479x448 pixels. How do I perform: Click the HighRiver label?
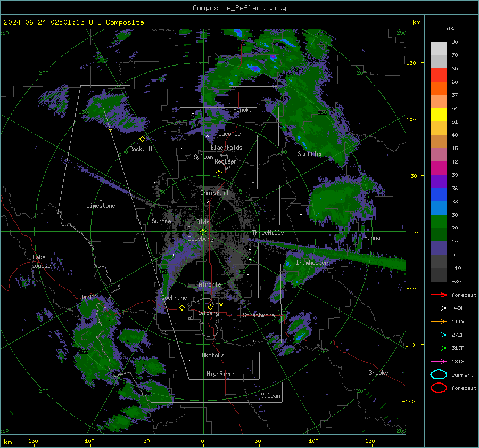(x=220, y=374)
